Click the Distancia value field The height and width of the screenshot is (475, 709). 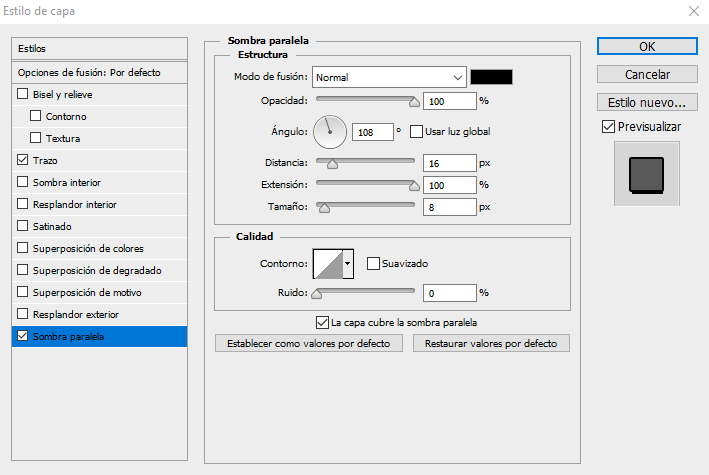(x=450, y=163)
